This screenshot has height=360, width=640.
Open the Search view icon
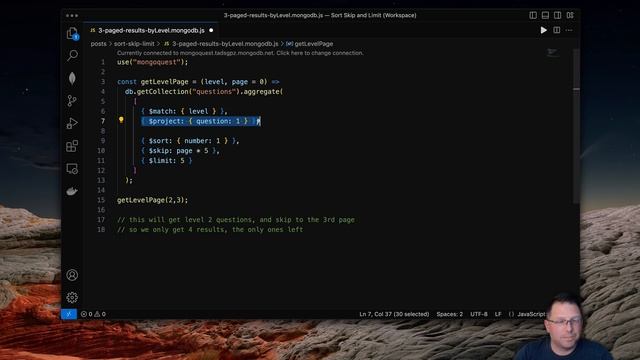coord(72,55)
